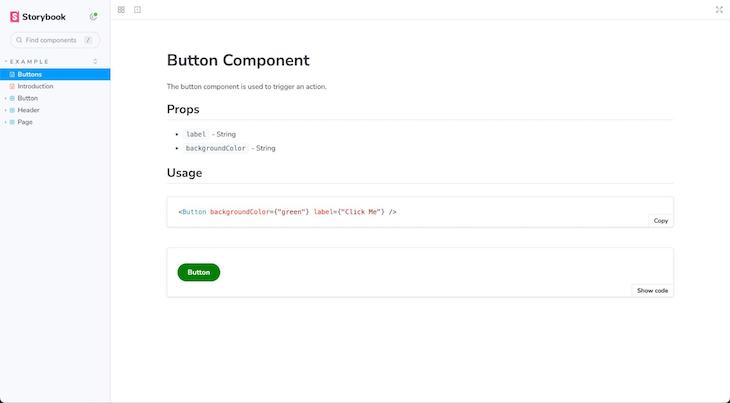Copy the usage code snippet

pyautogui.click(x=660, y=220)
